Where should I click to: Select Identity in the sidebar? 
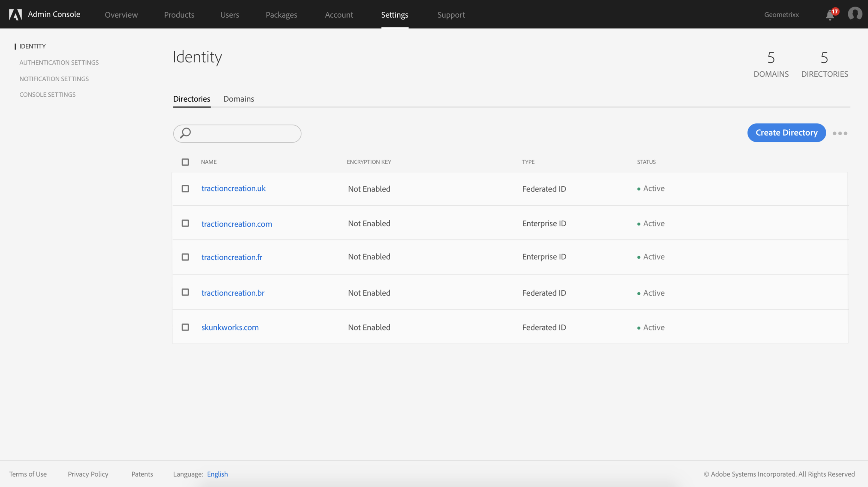tap(32, 46)
